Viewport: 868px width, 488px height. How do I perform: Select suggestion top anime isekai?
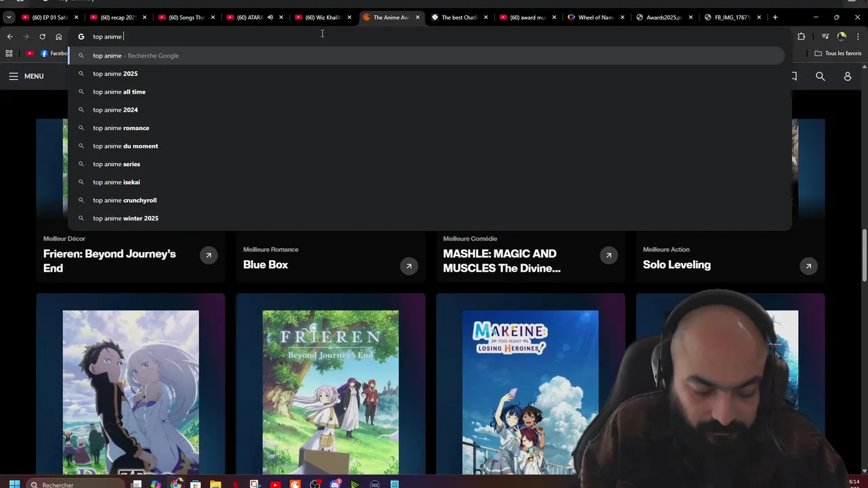point(427,182)
